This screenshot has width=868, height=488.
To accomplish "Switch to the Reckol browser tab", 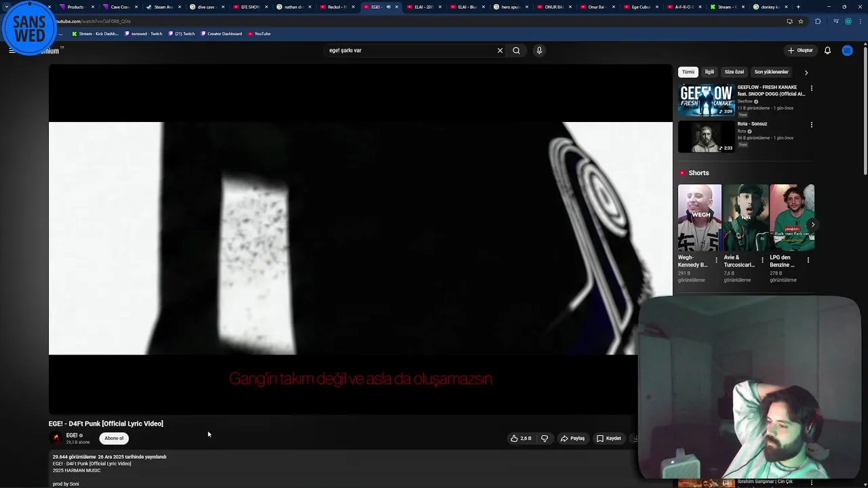I will pos(333,7).
